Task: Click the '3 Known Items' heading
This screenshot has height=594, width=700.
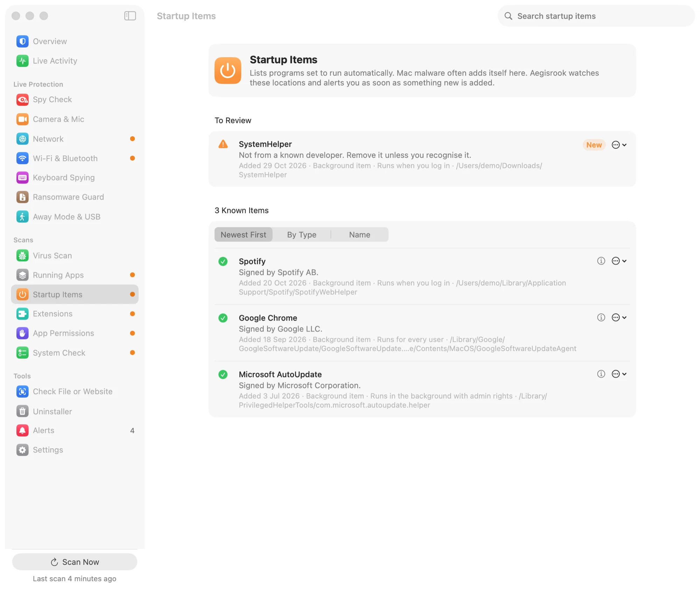Action: [x=241, y=210]
